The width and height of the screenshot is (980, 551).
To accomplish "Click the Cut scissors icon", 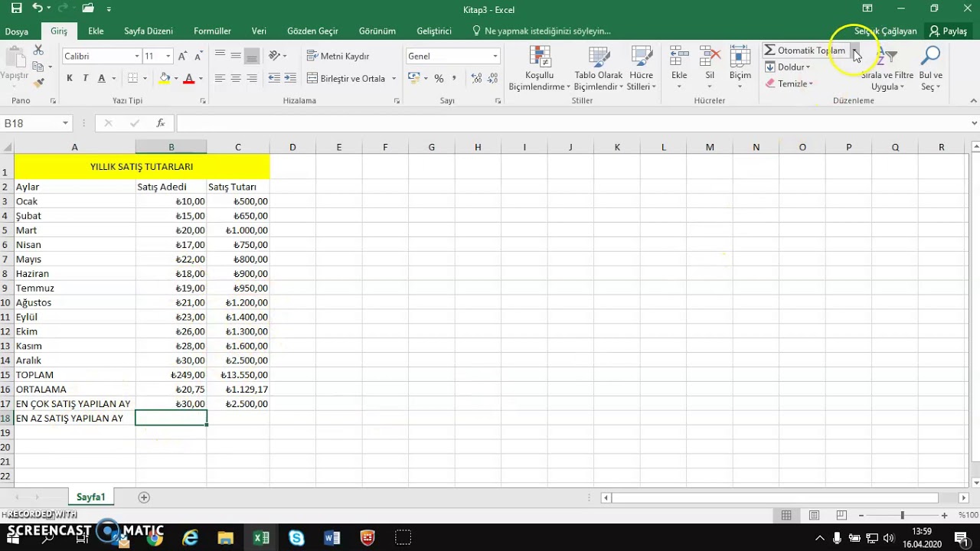I will (x=38, y=51).
